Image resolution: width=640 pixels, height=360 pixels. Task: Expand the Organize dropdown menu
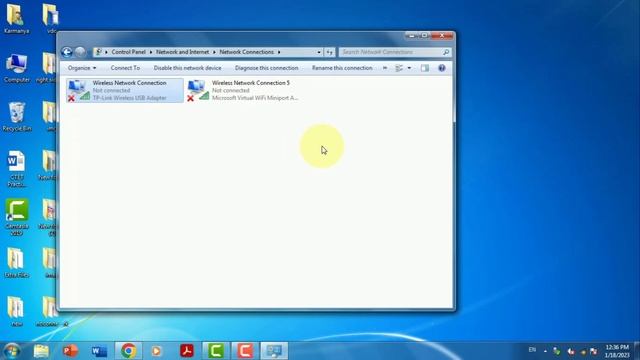click(82, 68)
